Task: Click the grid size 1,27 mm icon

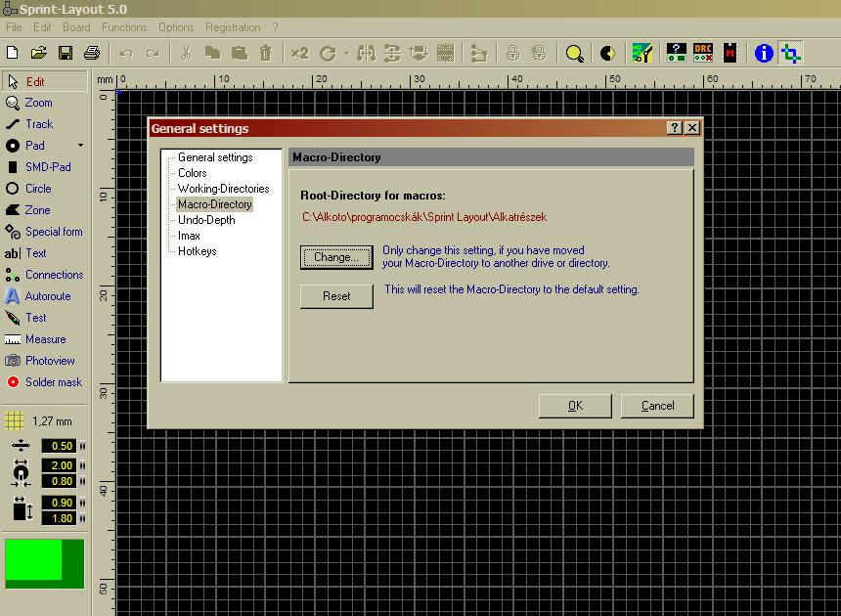Action: (x=15, y=420)
